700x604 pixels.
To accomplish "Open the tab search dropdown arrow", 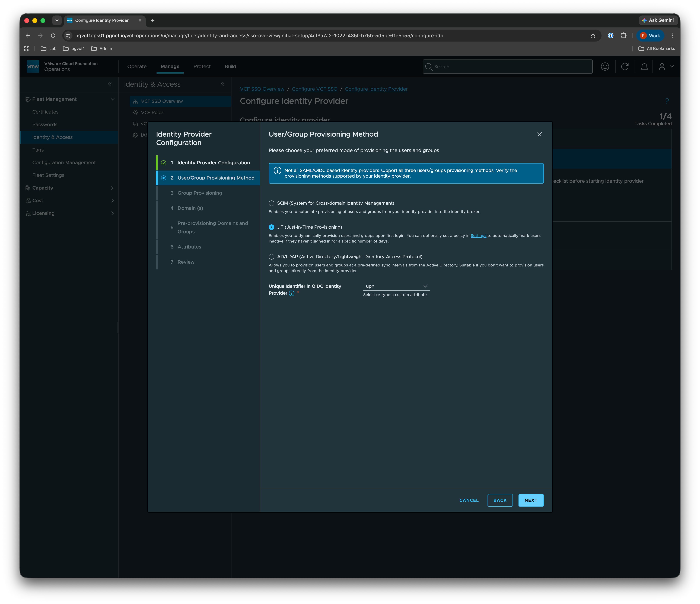I will pos(57,20).
